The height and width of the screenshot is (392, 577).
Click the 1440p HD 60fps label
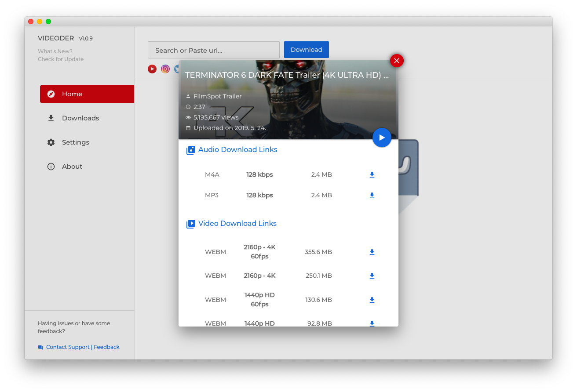tap(259, 300)
